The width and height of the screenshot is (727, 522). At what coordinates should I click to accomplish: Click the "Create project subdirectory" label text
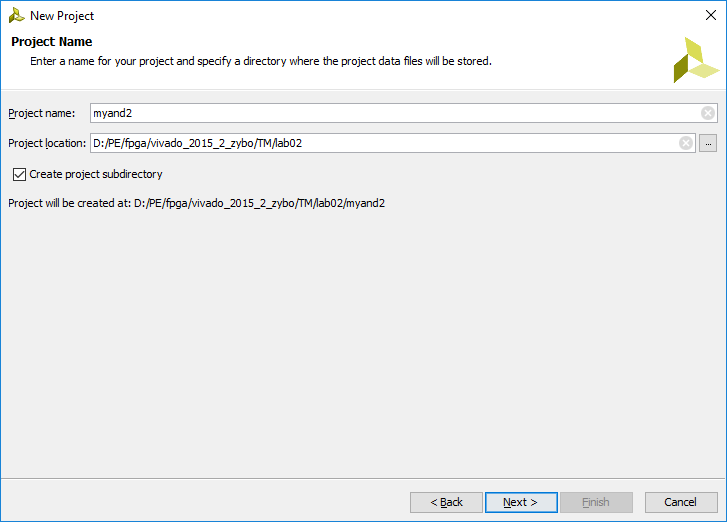pos(96,174)
